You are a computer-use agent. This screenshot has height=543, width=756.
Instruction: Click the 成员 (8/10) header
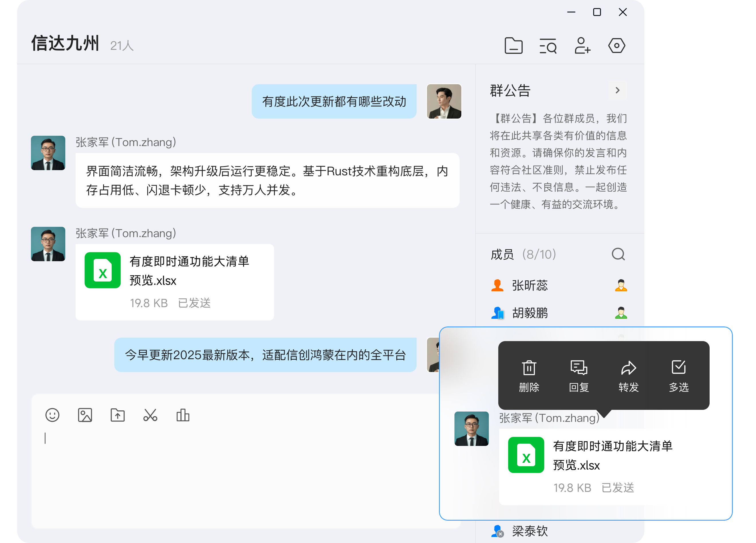pyautogui.click(x=523, y=254)
